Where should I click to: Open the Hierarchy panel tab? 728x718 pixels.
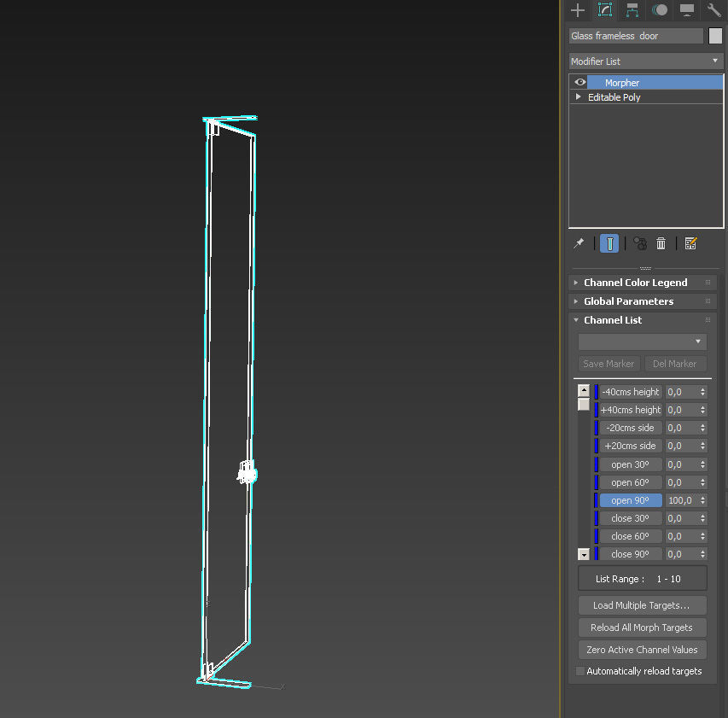[x=632, y=9]
